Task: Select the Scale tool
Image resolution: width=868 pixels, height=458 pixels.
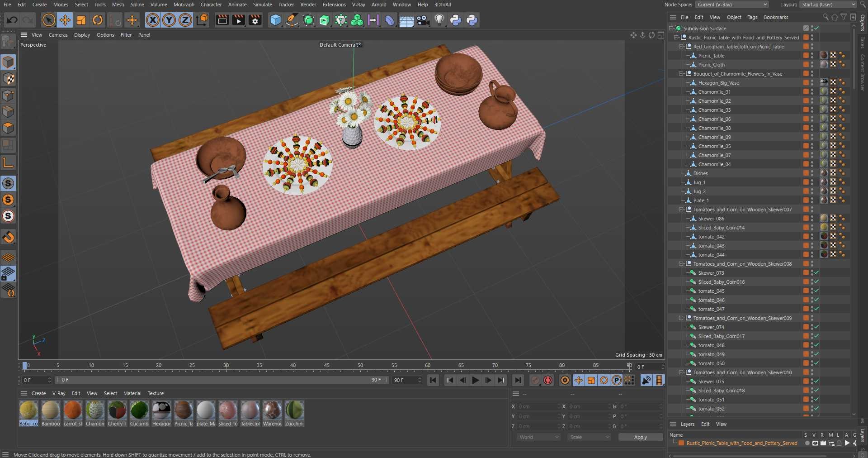Action: point(81,20)
